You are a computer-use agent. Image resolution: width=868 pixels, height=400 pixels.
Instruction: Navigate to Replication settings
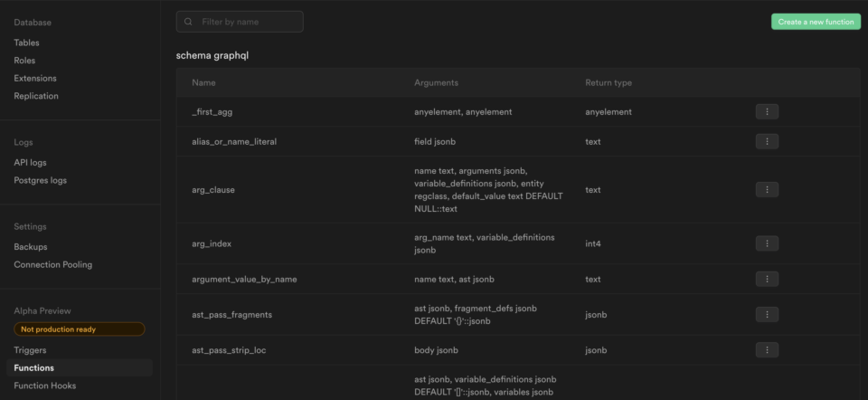(x=36, y=96)
